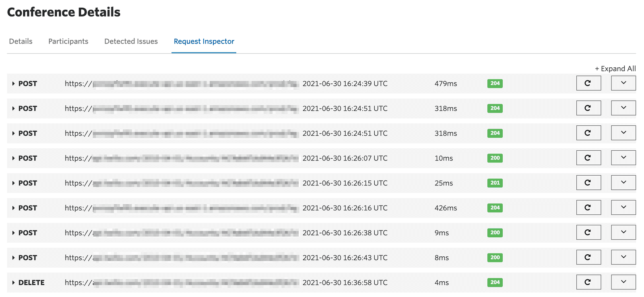Open the dropdown chevron on the 16:26:15 request
Screen dimensions: 644x297
623,182
